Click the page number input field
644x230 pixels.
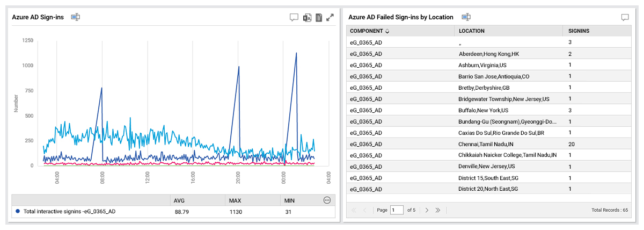pyautogui.click(x=397, y=210)
